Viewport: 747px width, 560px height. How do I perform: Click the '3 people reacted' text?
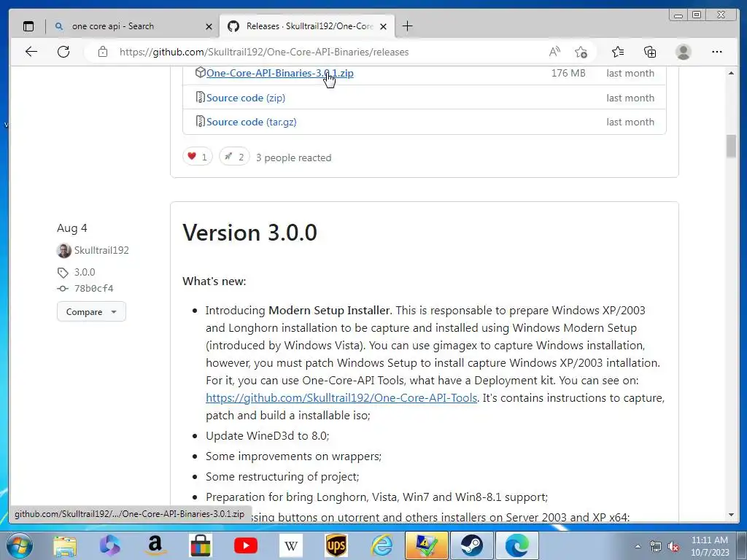293,157
